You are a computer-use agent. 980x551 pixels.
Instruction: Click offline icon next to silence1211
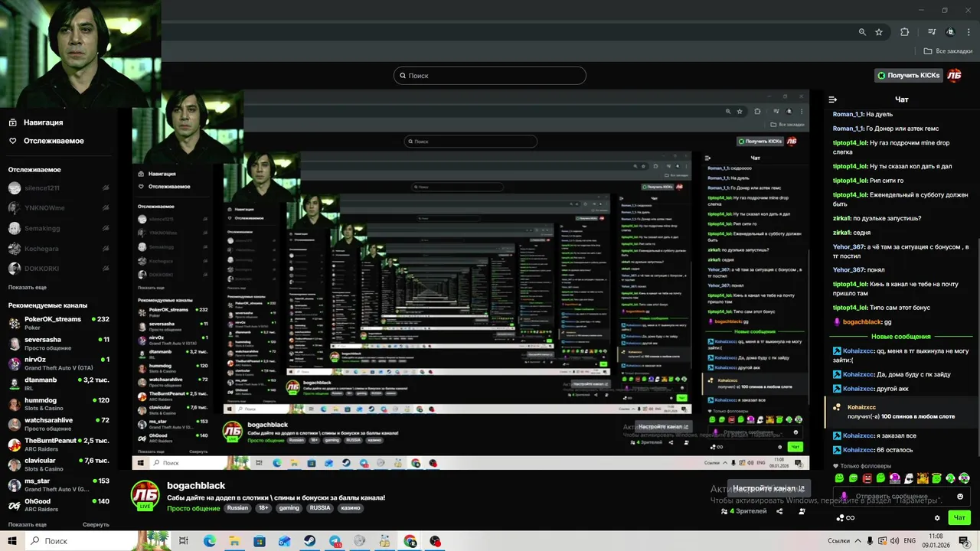pyautogui.click(x=106, y=187)
